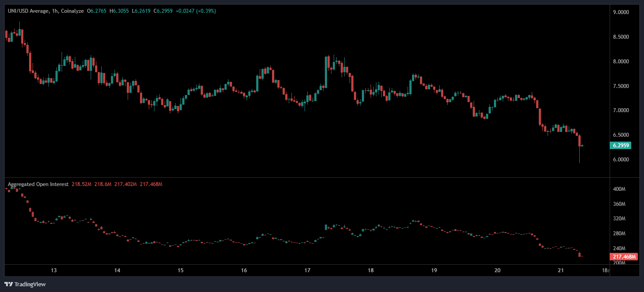Select date 17 on the time axis
This screenshot has height=292, width=644.
tap(307, 270)
